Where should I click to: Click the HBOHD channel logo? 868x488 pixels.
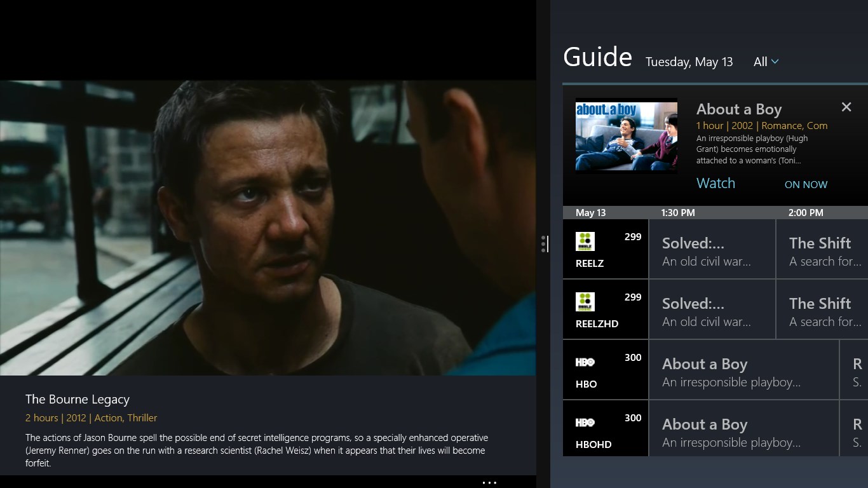tap(585, 422)
